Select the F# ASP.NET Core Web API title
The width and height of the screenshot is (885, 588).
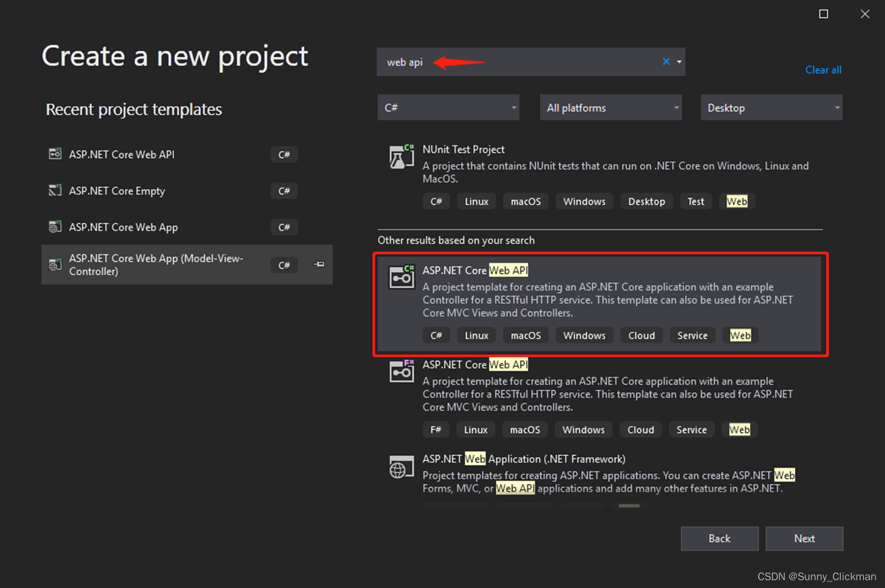point(475,365)
